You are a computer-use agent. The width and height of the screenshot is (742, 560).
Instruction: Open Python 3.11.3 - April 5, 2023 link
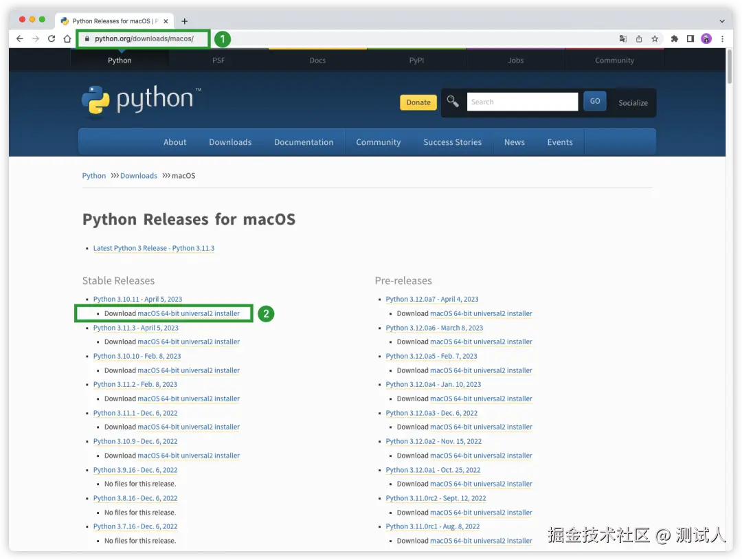pos(136,328)
